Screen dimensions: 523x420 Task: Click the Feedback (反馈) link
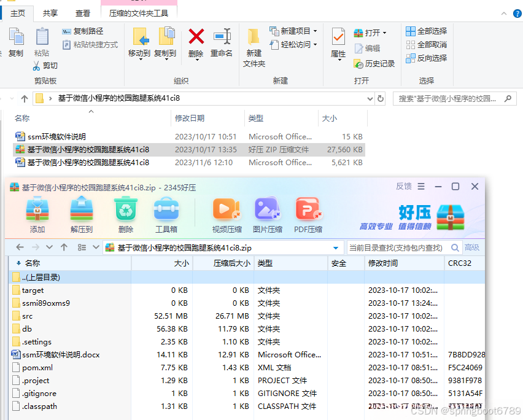pyautogui.click(x=403, y=187)
